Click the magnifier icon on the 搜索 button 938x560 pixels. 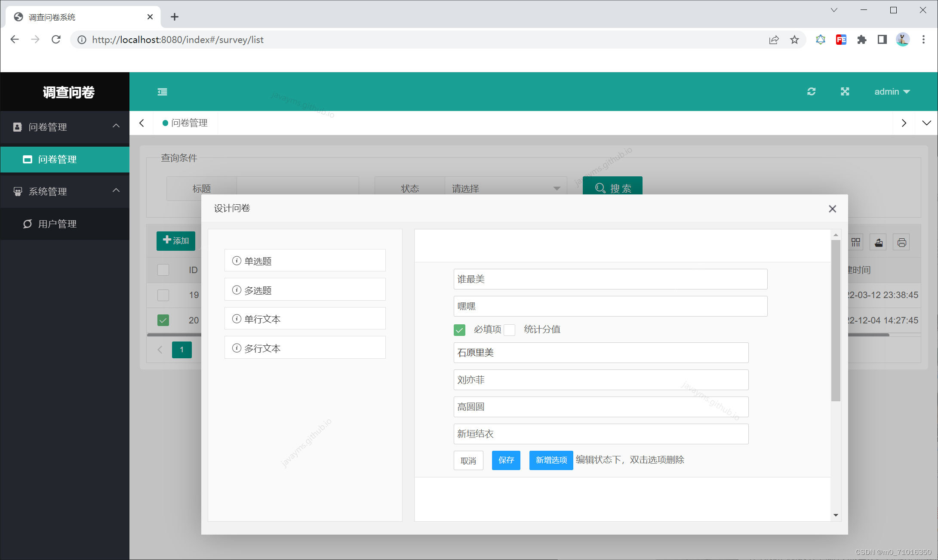600,188
